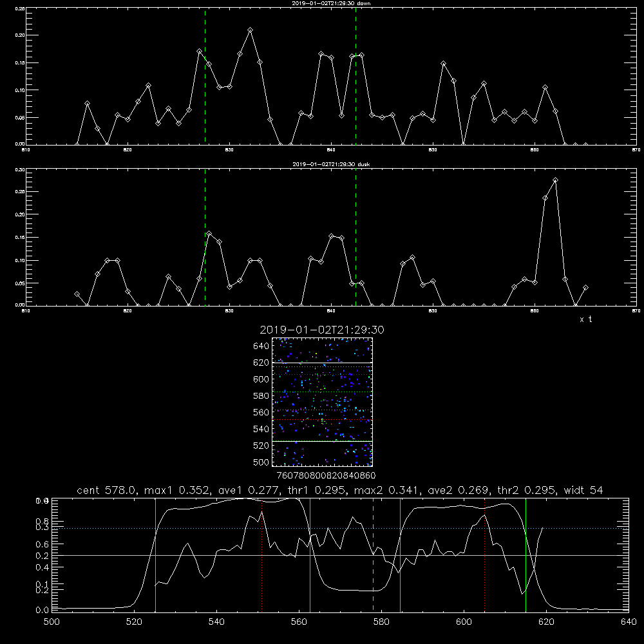Click the left green dashed line in dusk plot

(x=205, y=237)
